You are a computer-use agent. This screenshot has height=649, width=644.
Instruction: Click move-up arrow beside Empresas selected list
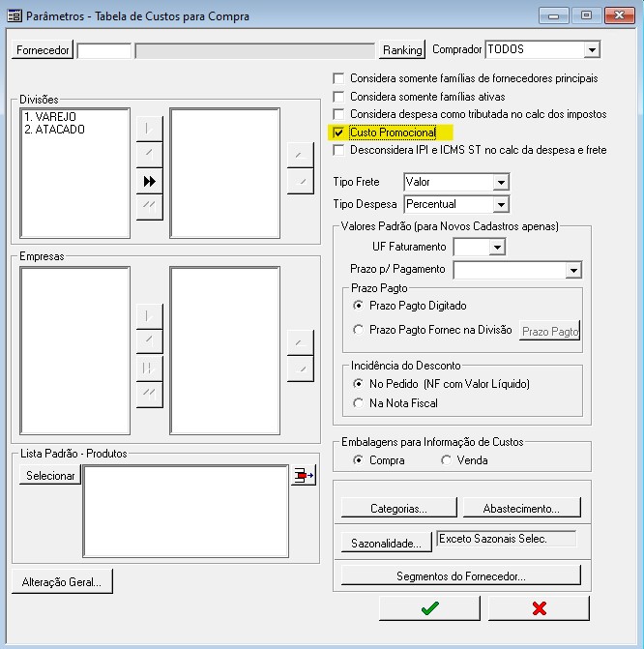click(301, 342)
